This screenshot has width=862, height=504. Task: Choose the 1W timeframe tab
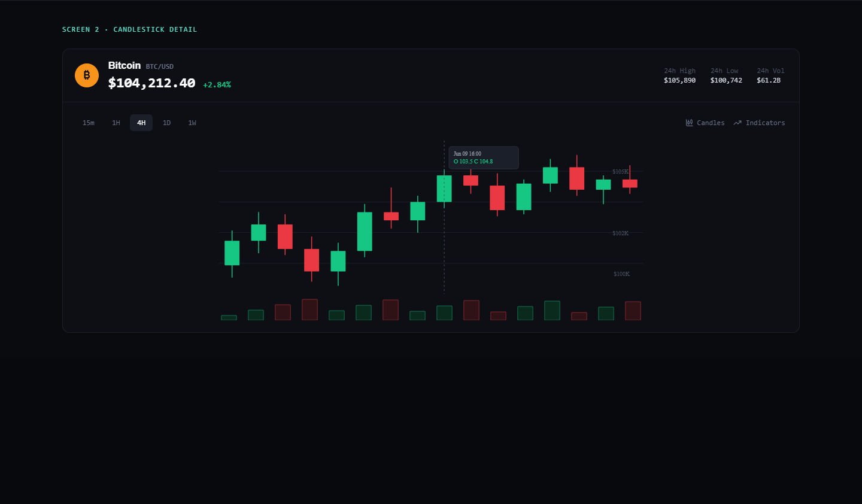point(192,123)
